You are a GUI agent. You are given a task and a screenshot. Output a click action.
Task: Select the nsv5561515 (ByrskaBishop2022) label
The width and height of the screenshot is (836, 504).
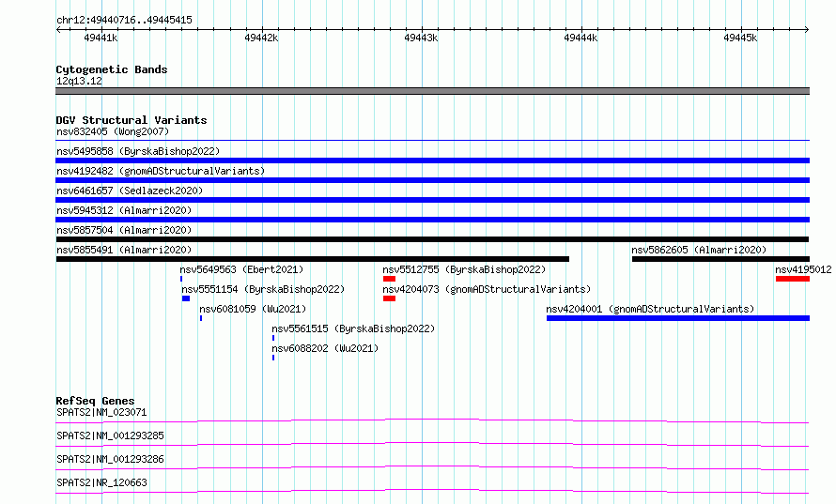353,328
